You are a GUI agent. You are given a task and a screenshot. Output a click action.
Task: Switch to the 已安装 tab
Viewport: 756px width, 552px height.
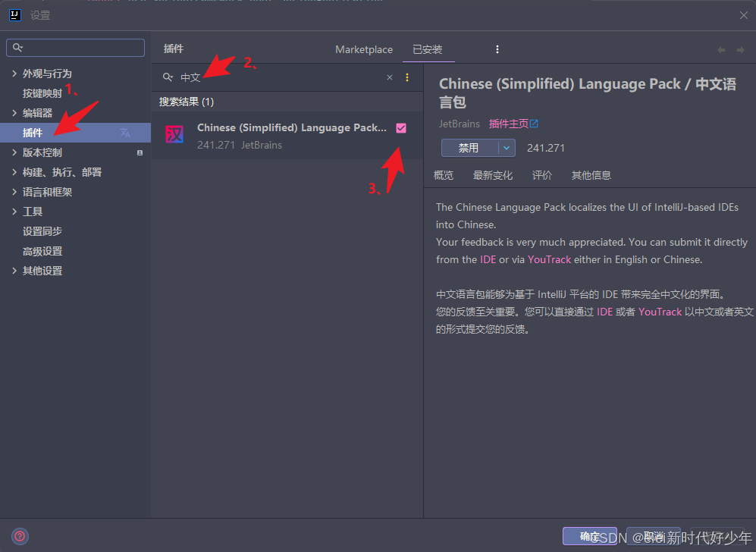[x=428, y=49]
